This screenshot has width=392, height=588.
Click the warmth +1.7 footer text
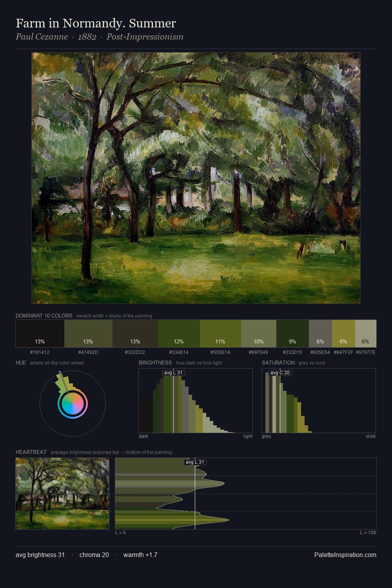coord(140,555)
